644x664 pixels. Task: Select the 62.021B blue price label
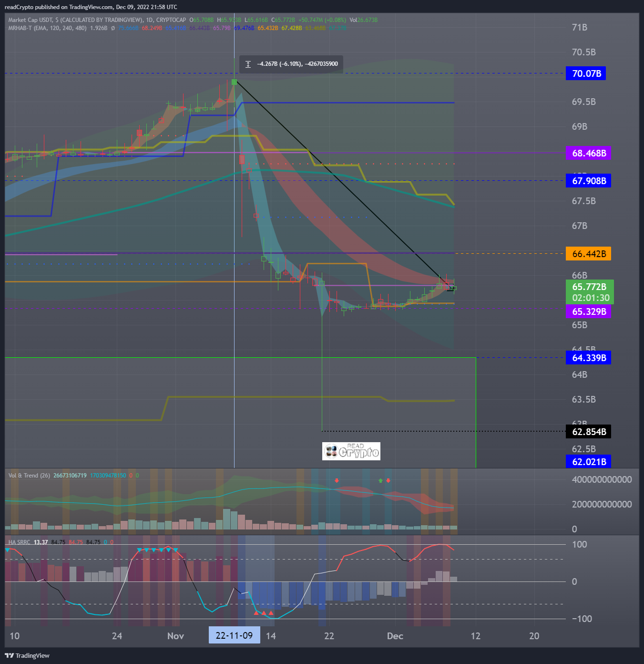589,462
